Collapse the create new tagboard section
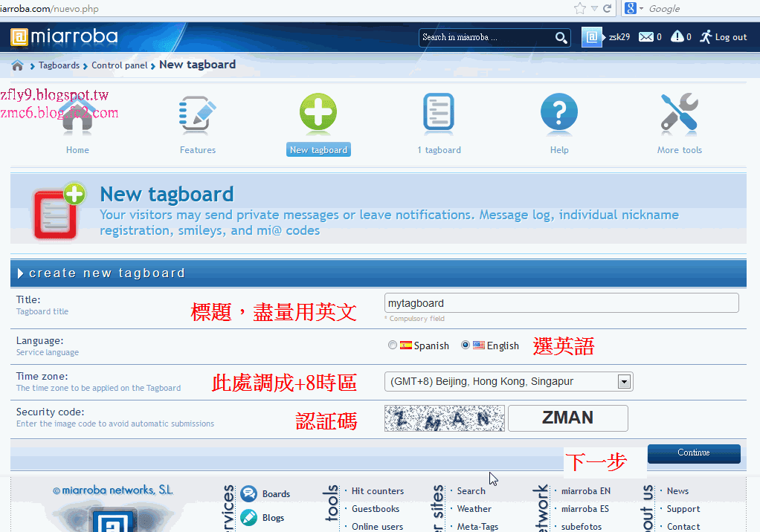Screen dimensions: 760x532 click(x=20, y=273)
